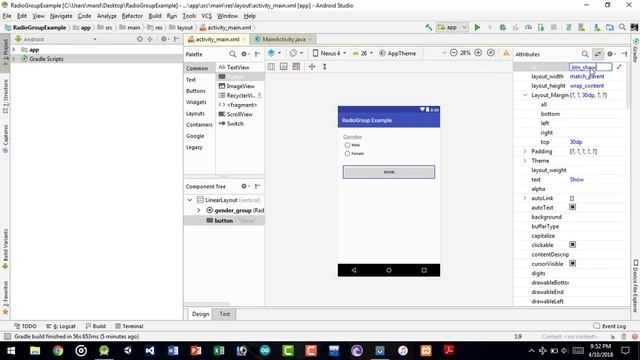Select the Male radio button in the preview

[347, 145]
